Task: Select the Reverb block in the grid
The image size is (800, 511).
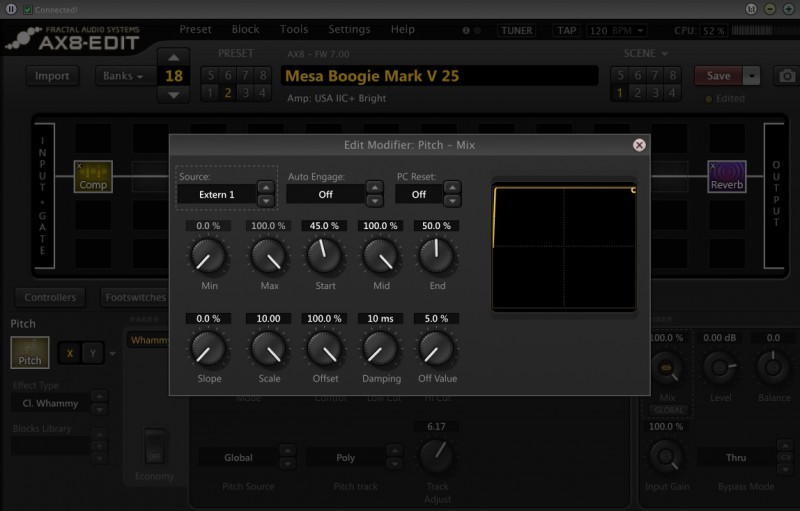Action: click(x=727, y=177)
